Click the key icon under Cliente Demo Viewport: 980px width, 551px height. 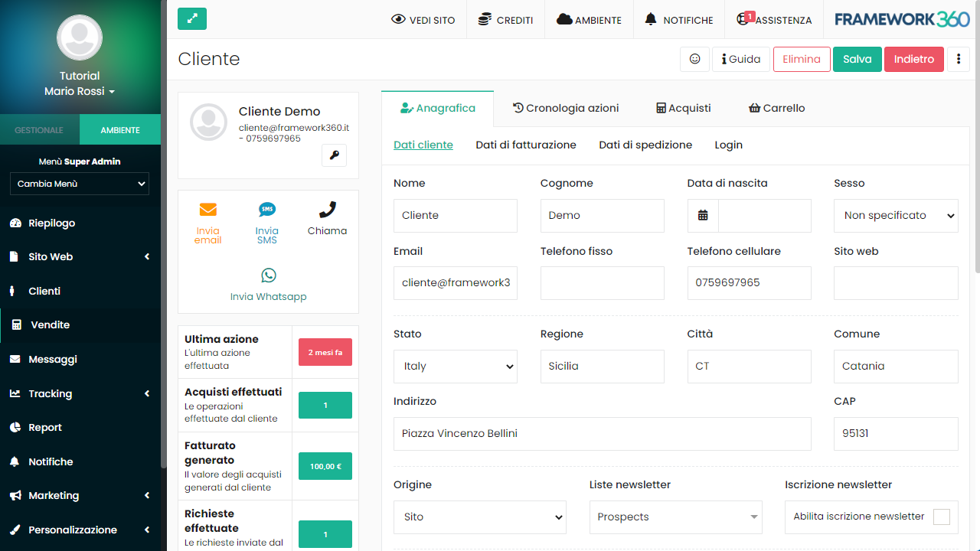point(334,155)
